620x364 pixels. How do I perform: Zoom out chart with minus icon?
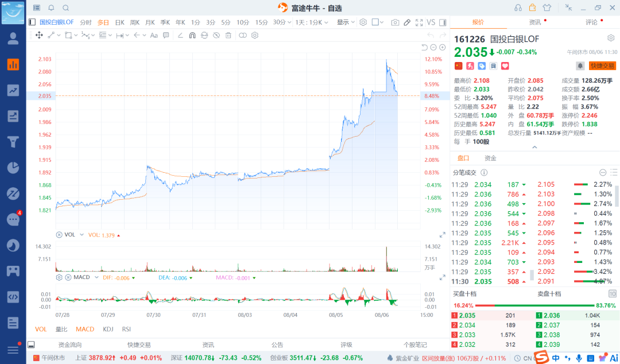point(433,48)
